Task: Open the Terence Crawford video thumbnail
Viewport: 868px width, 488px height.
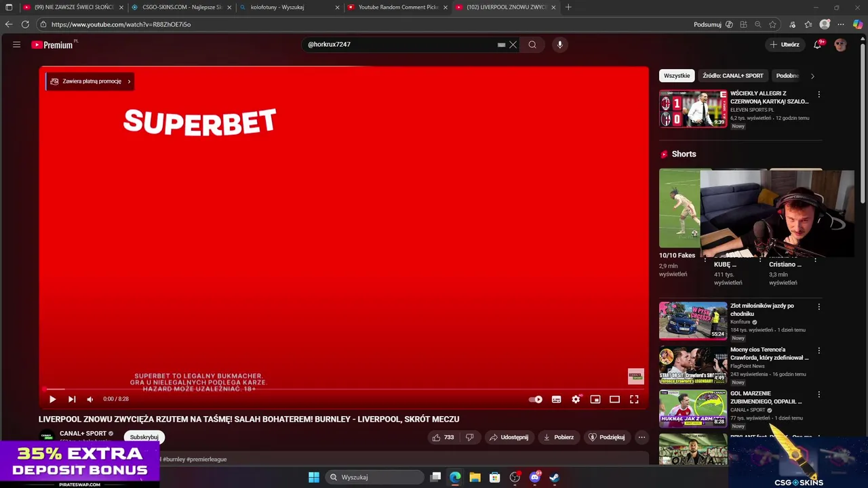Action: (x=693, y=365)
